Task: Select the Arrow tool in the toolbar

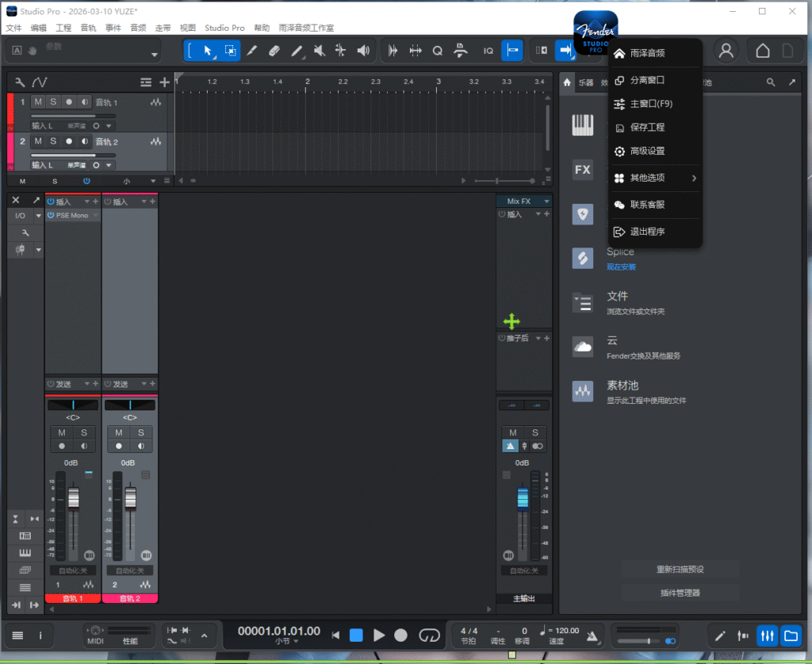Action: tap(207, 50)
